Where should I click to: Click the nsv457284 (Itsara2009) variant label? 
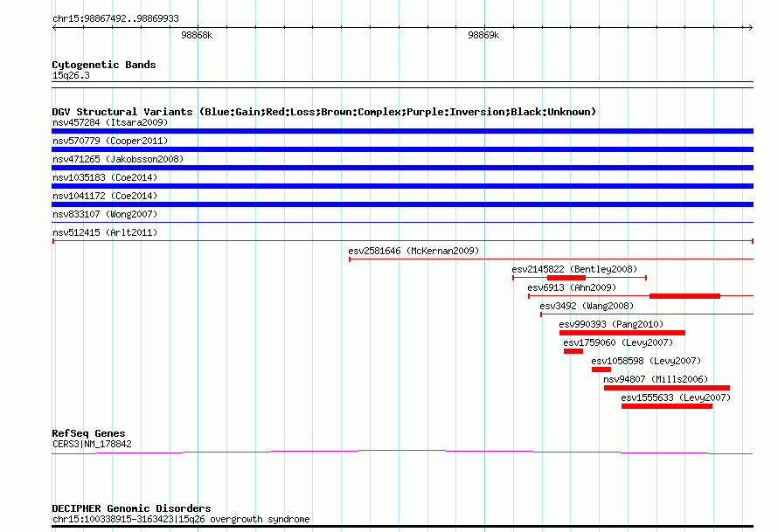(110, 122)
